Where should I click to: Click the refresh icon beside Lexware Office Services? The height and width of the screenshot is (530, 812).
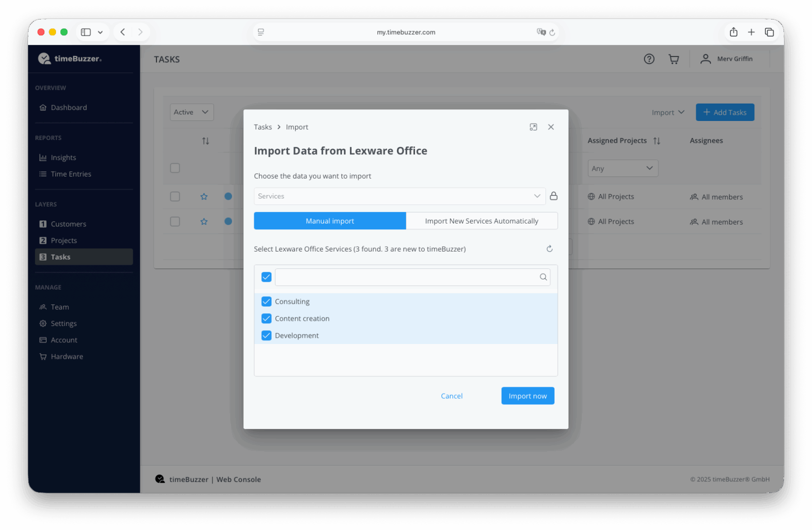point(549,249)
